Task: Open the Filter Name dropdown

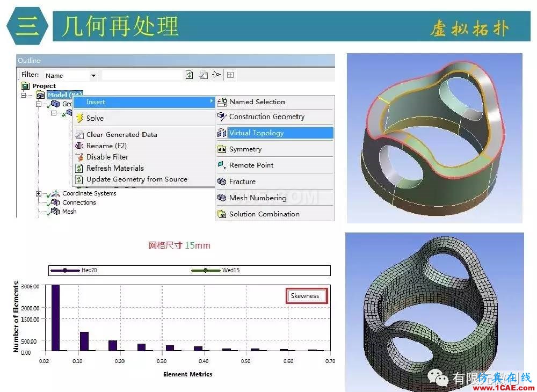Action: 93,75
